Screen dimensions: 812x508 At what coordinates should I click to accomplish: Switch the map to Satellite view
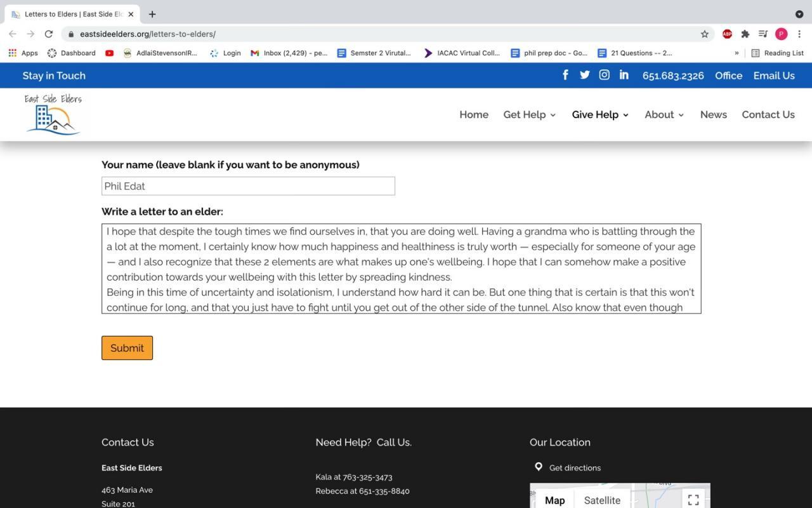[602, 500]
